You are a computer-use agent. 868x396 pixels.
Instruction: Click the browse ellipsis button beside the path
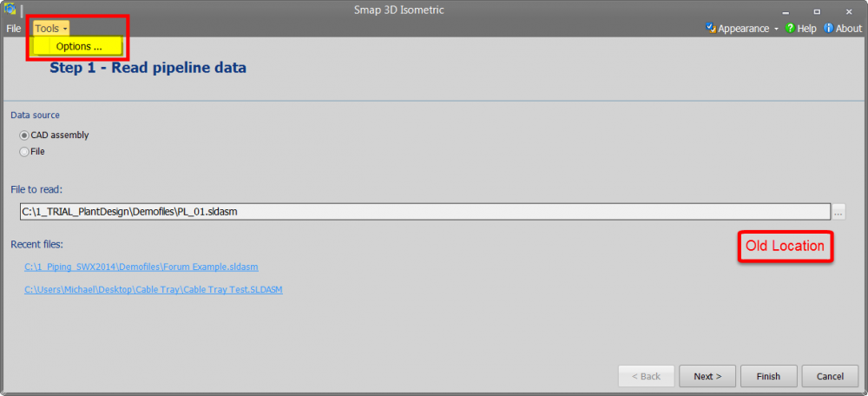[x=838, y=212]
